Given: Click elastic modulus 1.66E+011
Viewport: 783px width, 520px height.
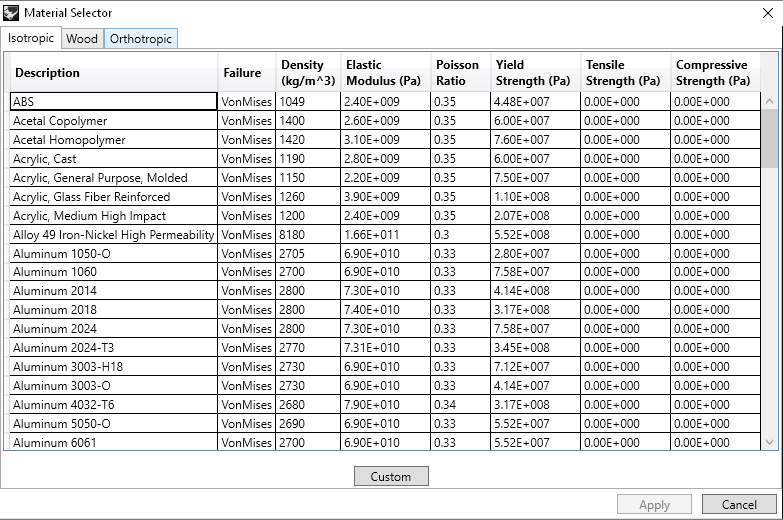Looking at the screenshot, I should point(386,234).
